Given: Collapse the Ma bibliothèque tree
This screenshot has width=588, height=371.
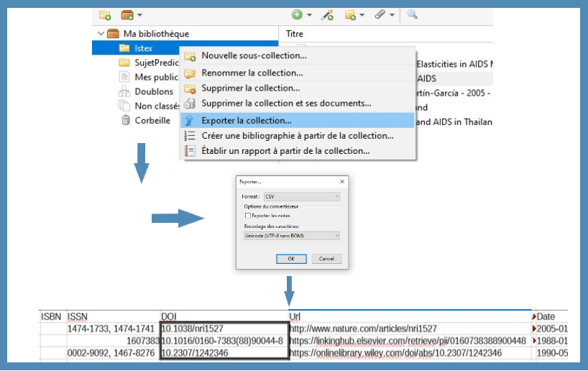Looking at the screenshot, I should pos(100,34).
